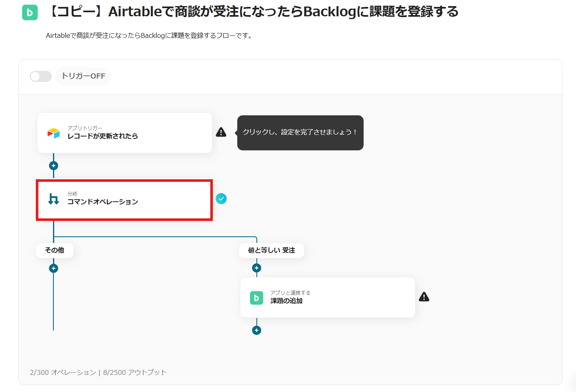The width and height of the screenshot is (576, 392).
Task: Click the Airtable icon in the trigger card
Action: click(53, 133)
